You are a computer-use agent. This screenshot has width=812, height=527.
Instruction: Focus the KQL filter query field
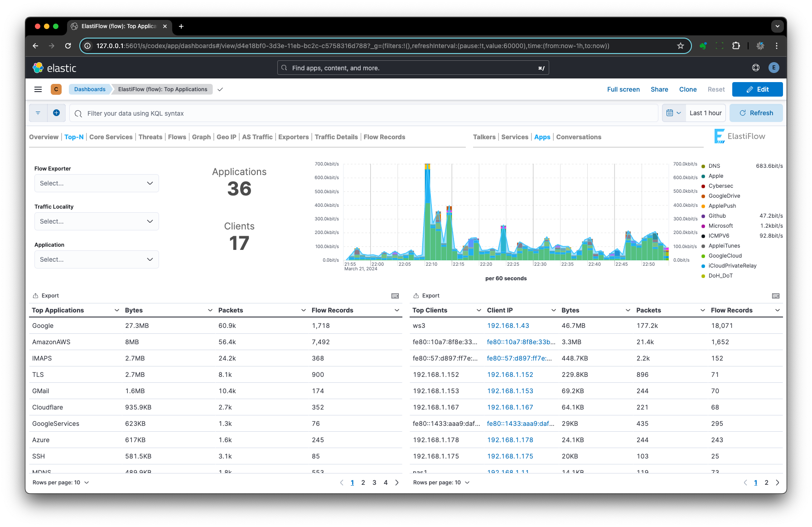pos(363,113)
